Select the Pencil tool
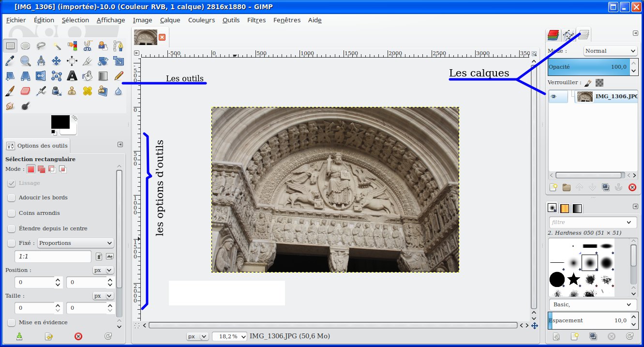644x347 pixels. pyautogui.click(x=118, y=76)
